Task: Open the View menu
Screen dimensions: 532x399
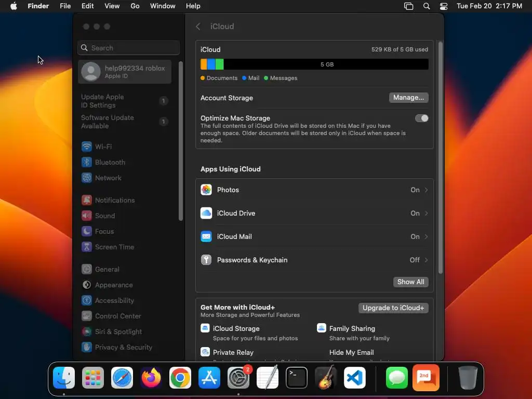Action: coord(112,6)
